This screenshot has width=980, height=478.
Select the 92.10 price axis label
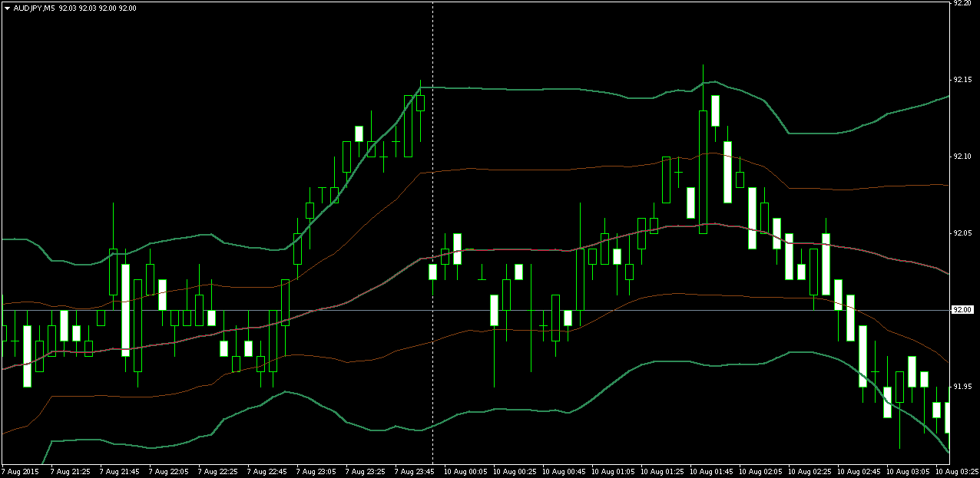(962, 157)
